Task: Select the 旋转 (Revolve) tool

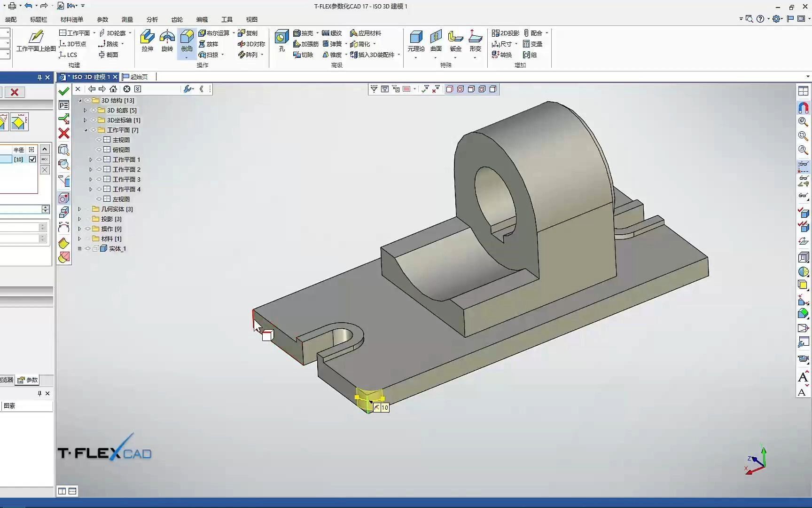Action: pyautogui.click(x=167, y=41)
